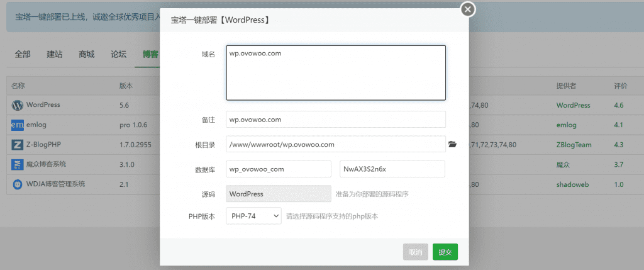The width and height of the screenshot is (644, 270).
Task: Click database name field wp_ovowoo_com
Action: point(278,169)
